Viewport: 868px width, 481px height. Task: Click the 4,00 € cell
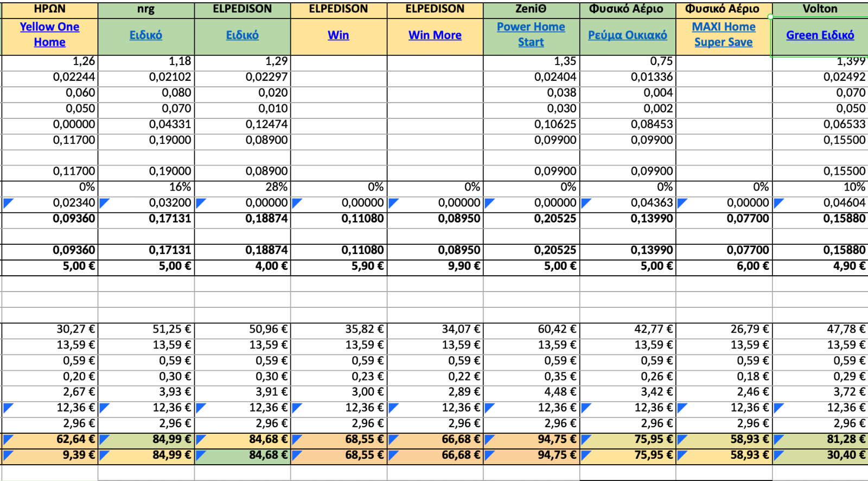coord(242,267)
